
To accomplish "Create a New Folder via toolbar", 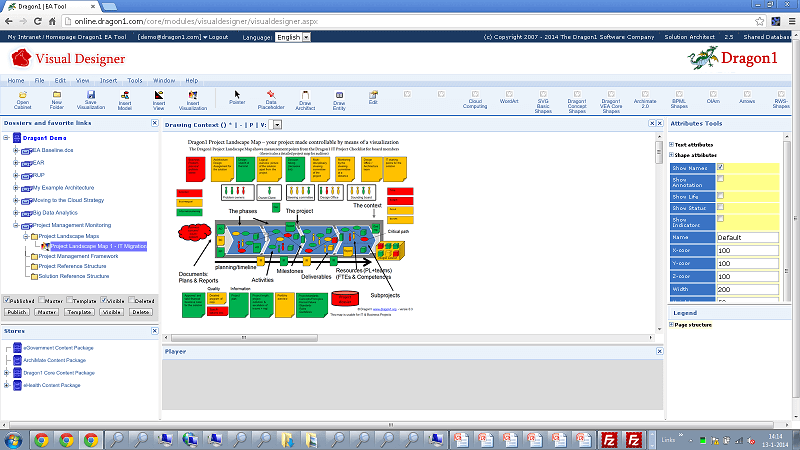I will click(57, 99).
